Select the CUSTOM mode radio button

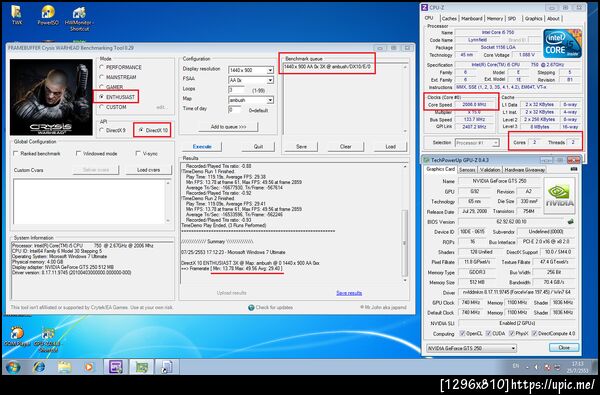click(102, 107)
